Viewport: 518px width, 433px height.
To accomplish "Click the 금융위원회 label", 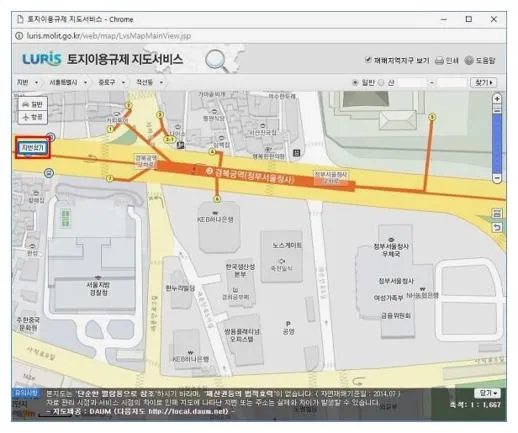I will tap(396, 315).
